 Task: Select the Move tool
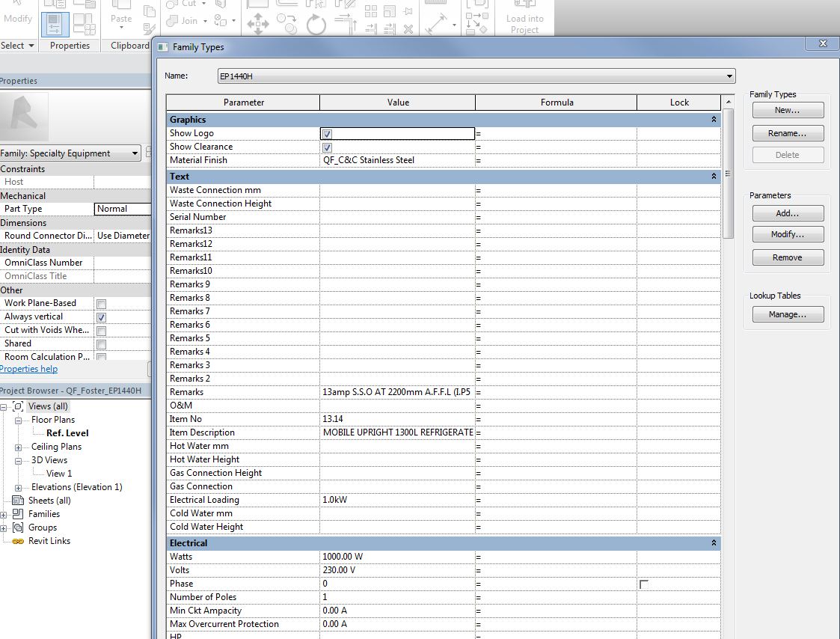pyautogui.click(x=257, y=22)
